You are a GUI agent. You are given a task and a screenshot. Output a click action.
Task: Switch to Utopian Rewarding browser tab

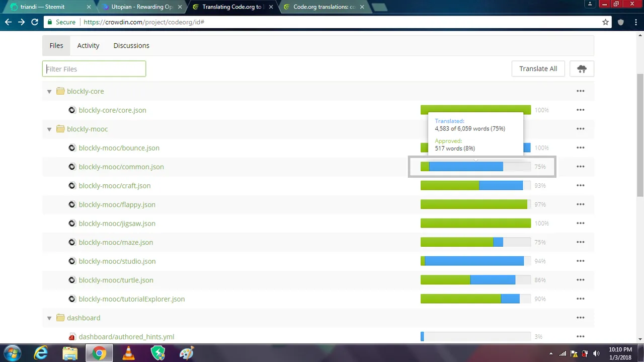click(141, 7)
